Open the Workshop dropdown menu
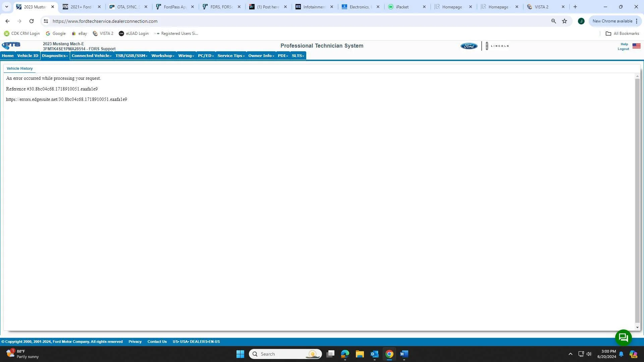This screenshot has height=362, width=644. coord(163,56)
